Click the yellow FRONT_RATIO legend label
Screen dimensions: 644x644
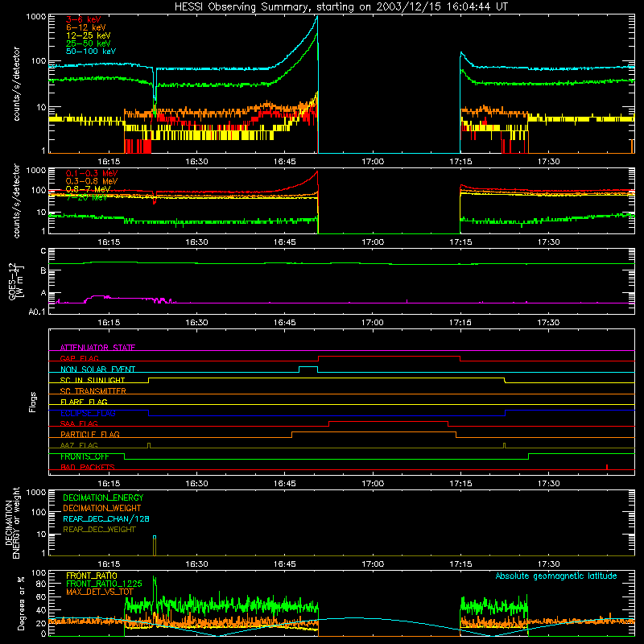click(92, 576)
